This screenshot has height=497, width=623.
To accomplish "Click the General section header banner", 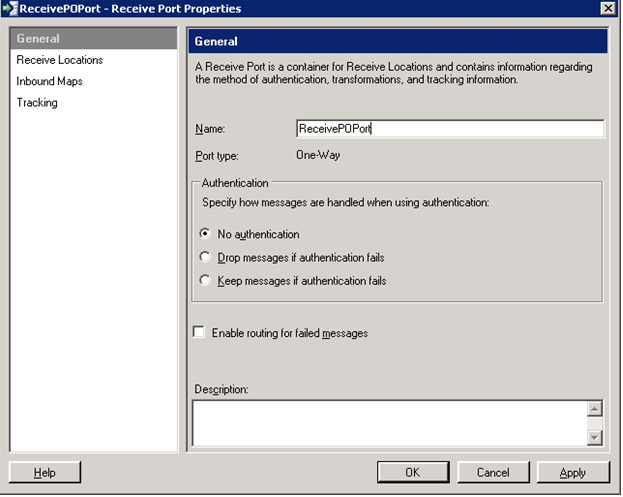I will (398, 42).
